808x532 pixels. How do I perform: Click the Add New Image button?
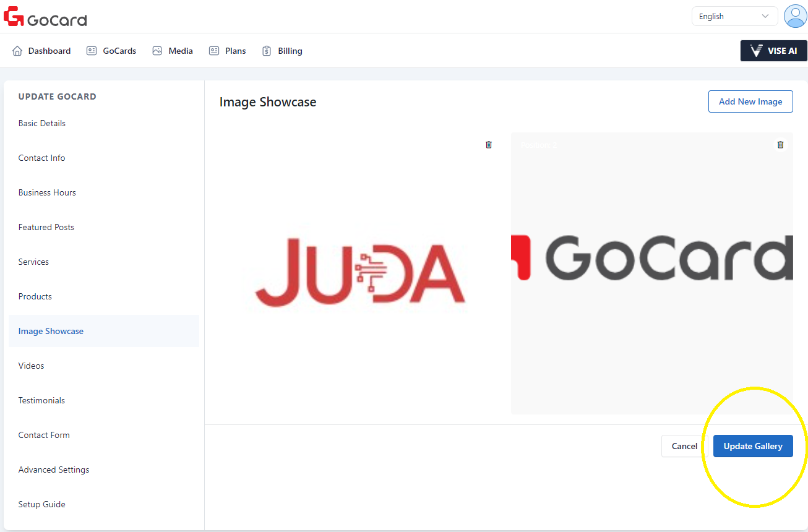(750, 101)
